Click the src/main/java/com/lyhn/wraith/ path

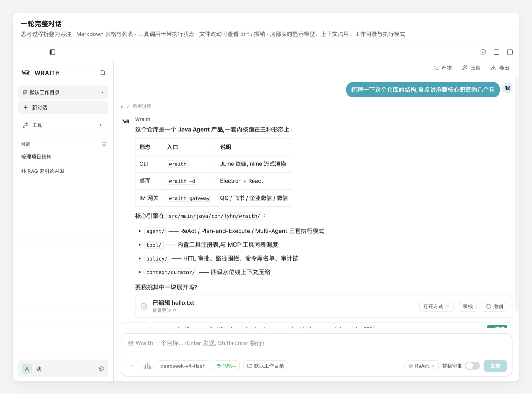(x=214, y=216)
